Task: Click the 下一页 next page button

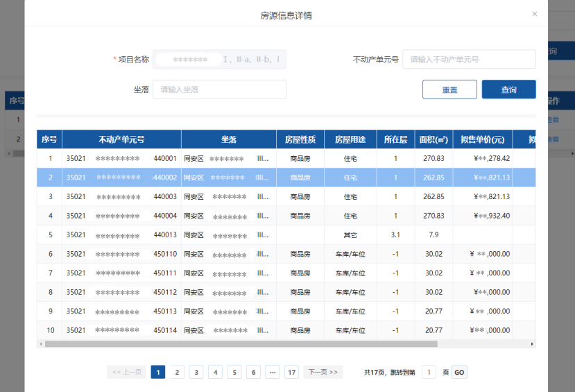Action: 323,373
